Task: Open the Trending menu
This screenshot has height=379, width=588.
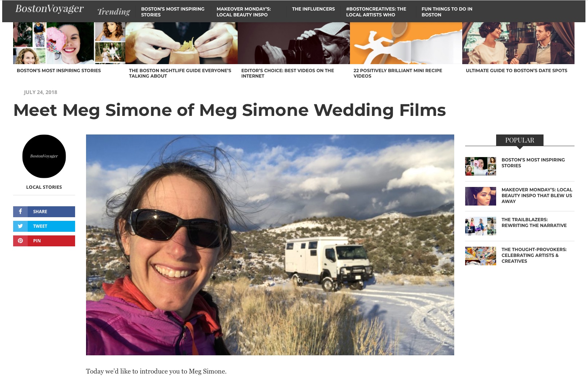Action: [x=113, y=11]
